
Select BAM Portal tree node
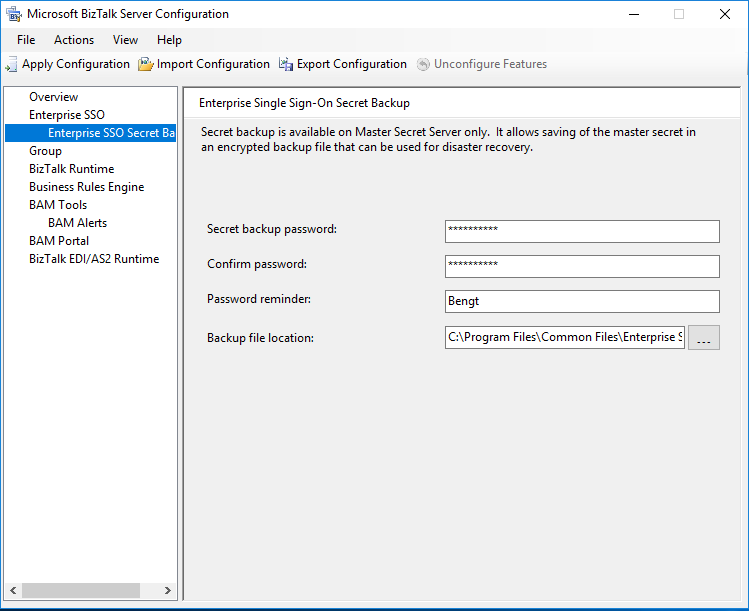tap(59, 241)
